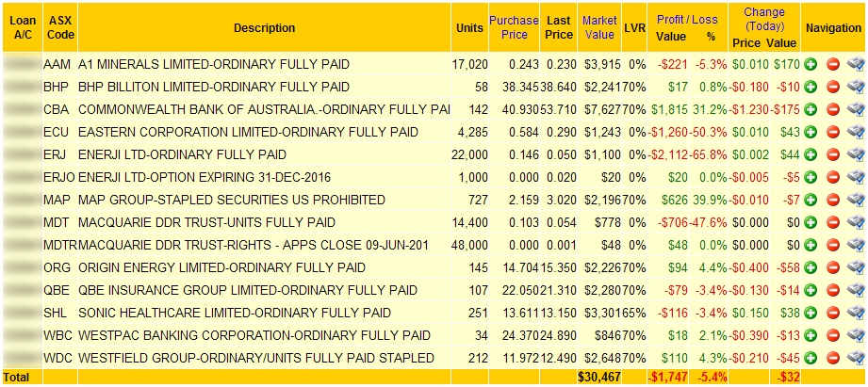Click the red minus icon for SHL
The height and width of the screenshot is (387, 868).
point(833,313)
